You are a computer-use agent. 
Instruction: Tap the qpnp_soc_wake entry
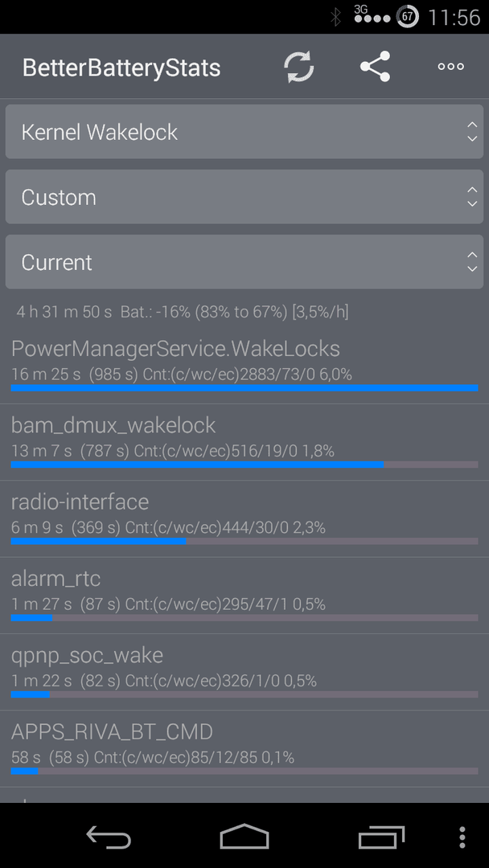click(244, 672)
